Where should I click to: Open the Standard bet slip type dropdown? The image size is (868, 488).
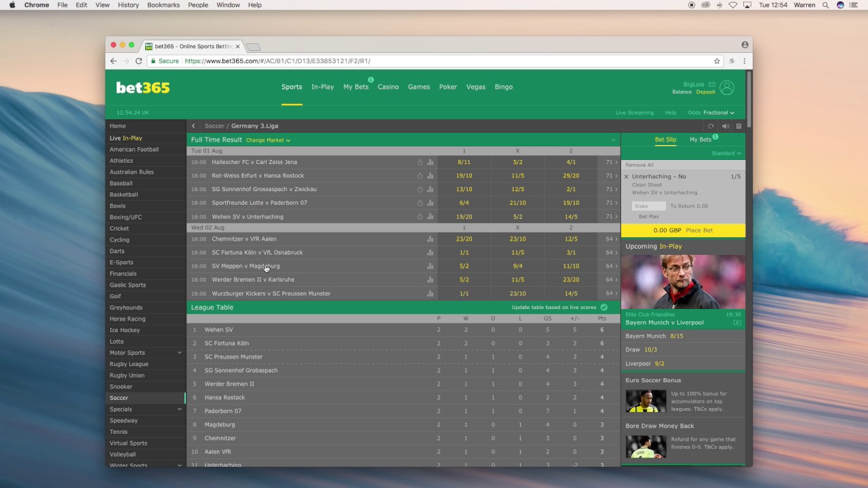pos(726,153)
